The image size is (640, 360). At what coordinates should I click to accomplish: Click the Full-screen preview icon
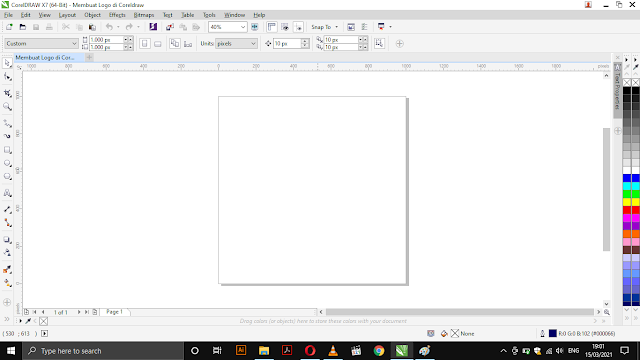tap(255, 27)
